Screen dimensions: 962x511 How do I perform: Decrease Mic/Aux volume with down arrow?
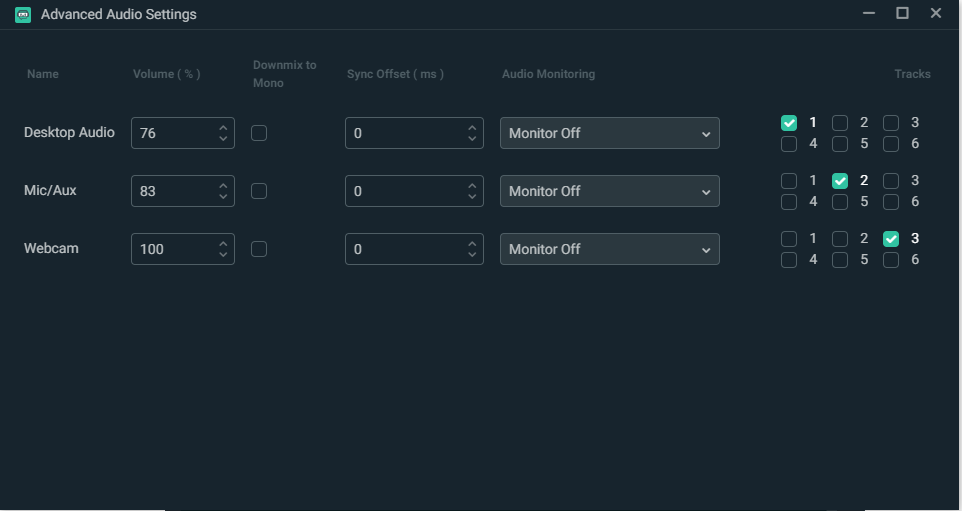point(223,197)
